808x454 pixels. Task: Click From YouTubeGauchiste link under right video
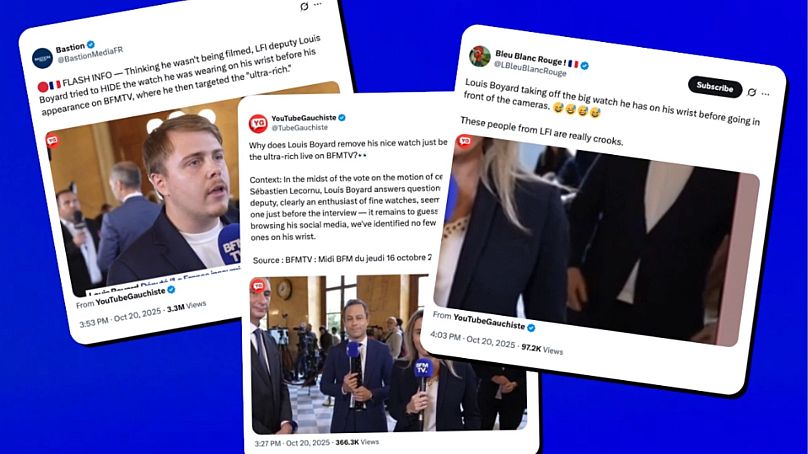tap(484, 320)
